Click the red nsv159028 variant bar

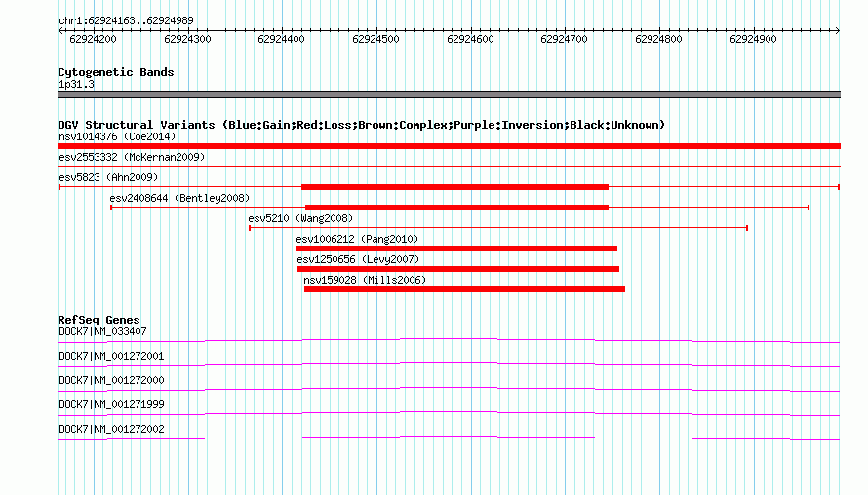point(464,289)
